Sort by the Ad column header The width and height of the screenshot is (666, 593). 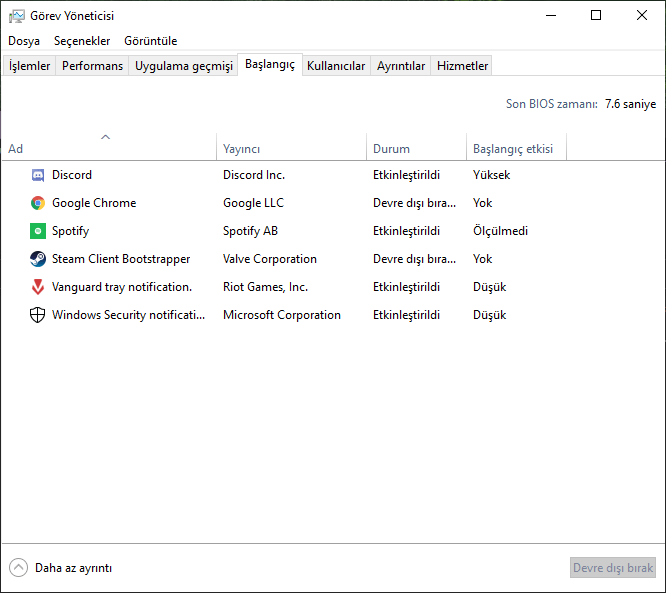click(109, 147)
